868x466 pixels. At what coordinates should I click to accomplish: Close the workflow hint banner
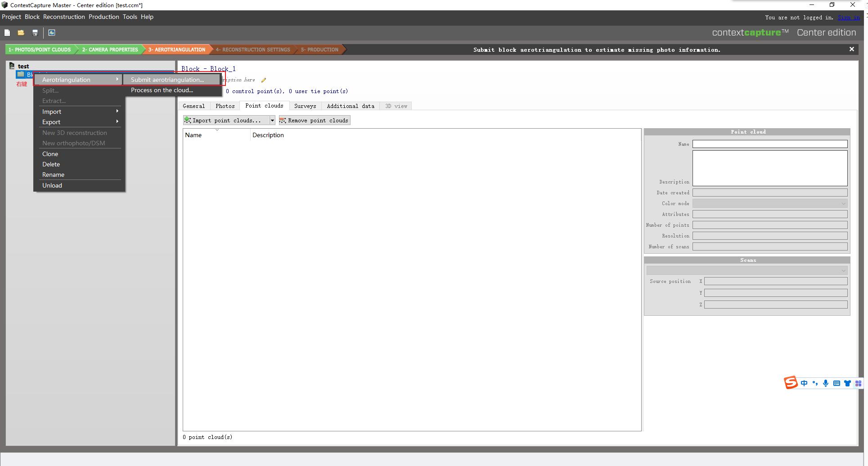[x=851, y=49]
